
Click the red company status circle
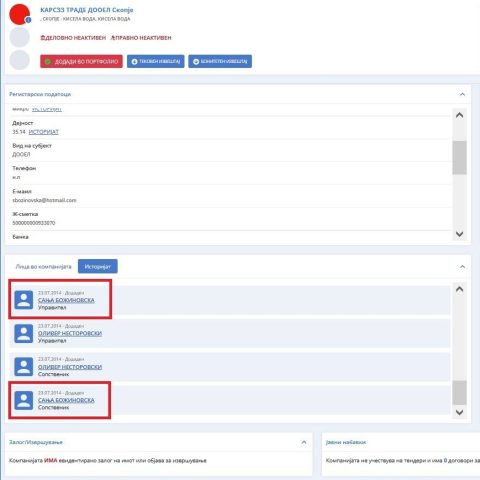click(19, 14)
